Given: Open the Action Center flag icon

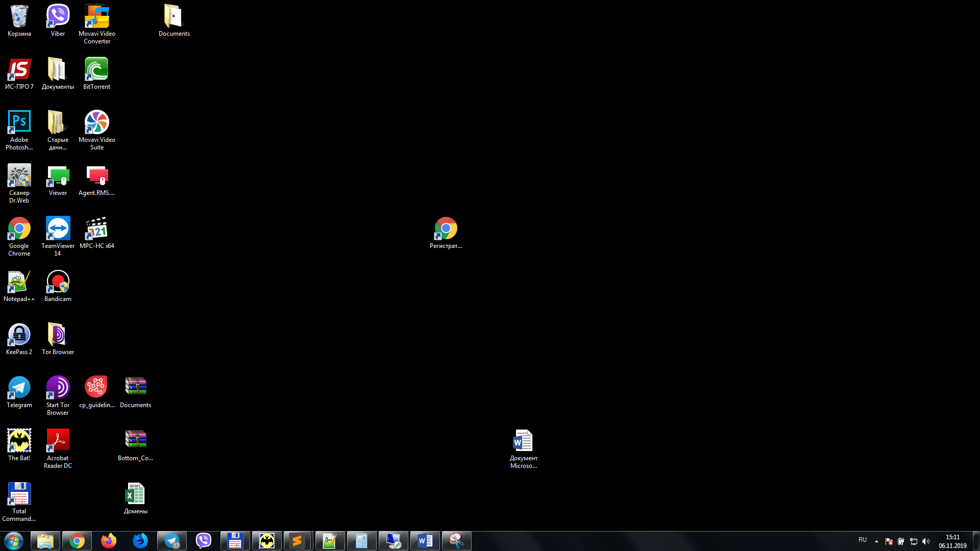Looking at the screenshot, I should [889, 541].
